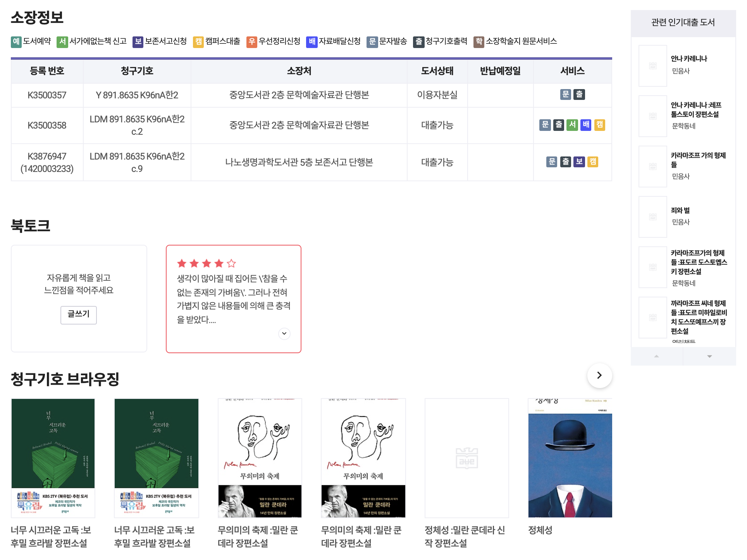Screen dimensions: 747x560
Task: Open 안나 카레니나 민음사 book link
Action: point(688,58)
